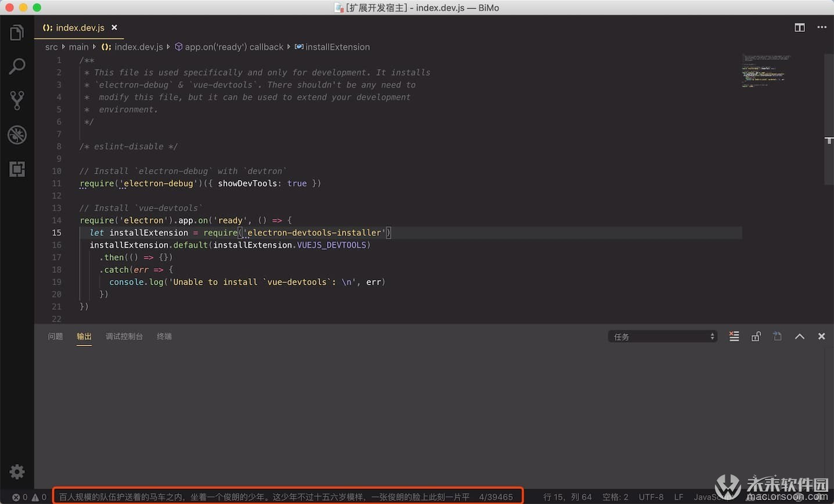Open the index.dev.js breadcrumb

pyautogui.click(x=132, y=47)
